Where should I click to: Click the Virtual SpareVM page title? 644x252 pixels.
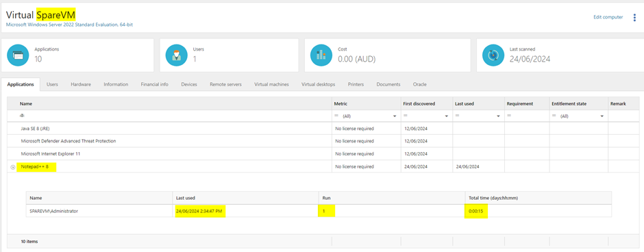click(x=40, y=15)
